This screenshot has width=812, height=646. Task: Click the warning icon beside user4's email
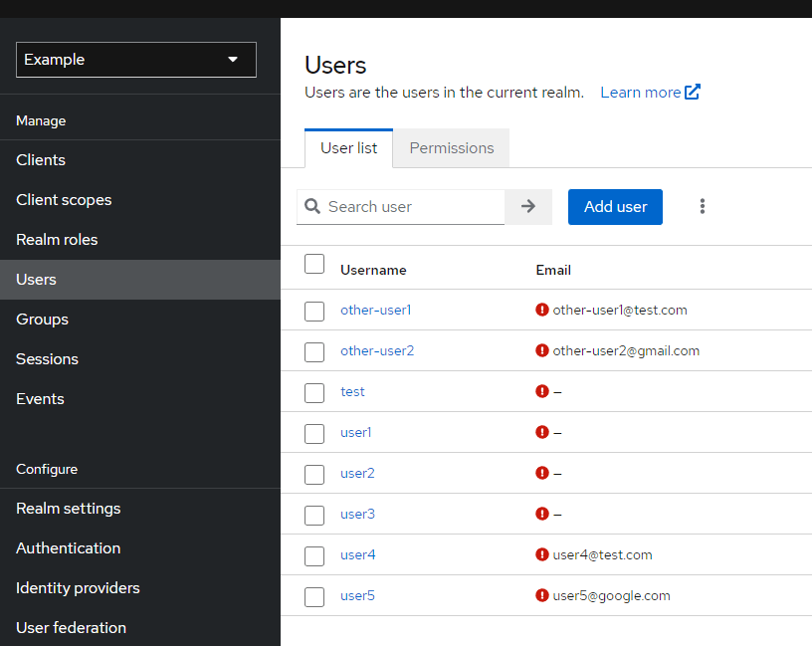541,554
